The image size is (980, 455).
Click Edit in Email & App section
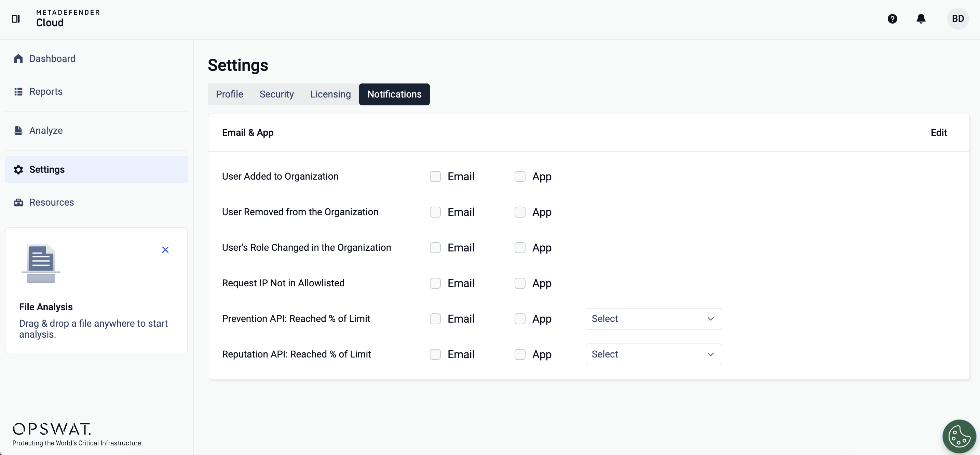tap(939, 132)
